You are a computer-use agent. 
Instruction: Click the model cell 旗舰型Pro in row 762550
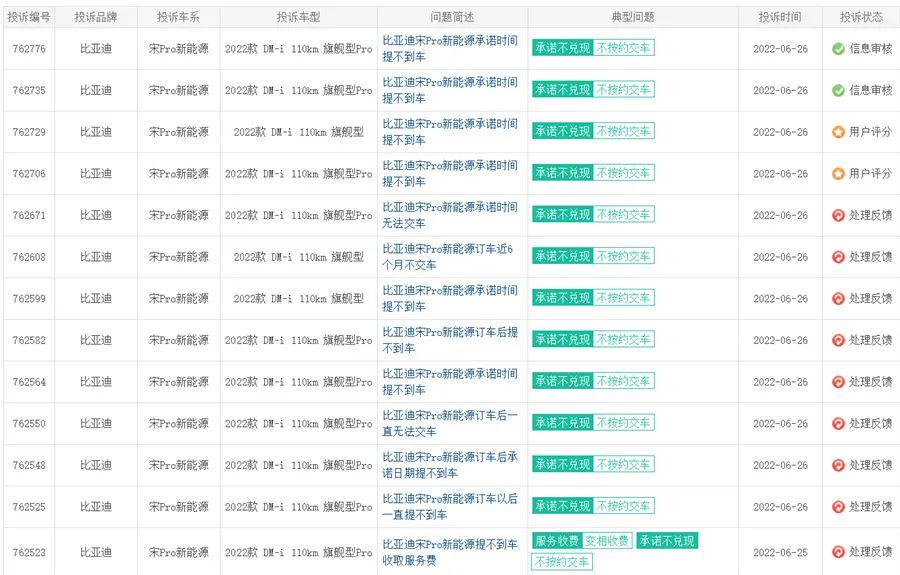pyautogui.click(x=298, y=423)
